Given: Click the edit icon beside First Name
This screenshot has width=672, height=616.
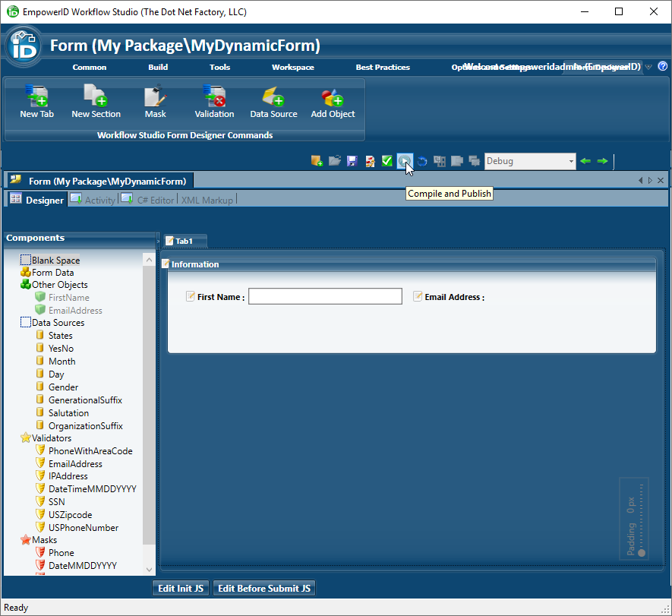Looking at the screenshot, I should (x=191, y=296).
